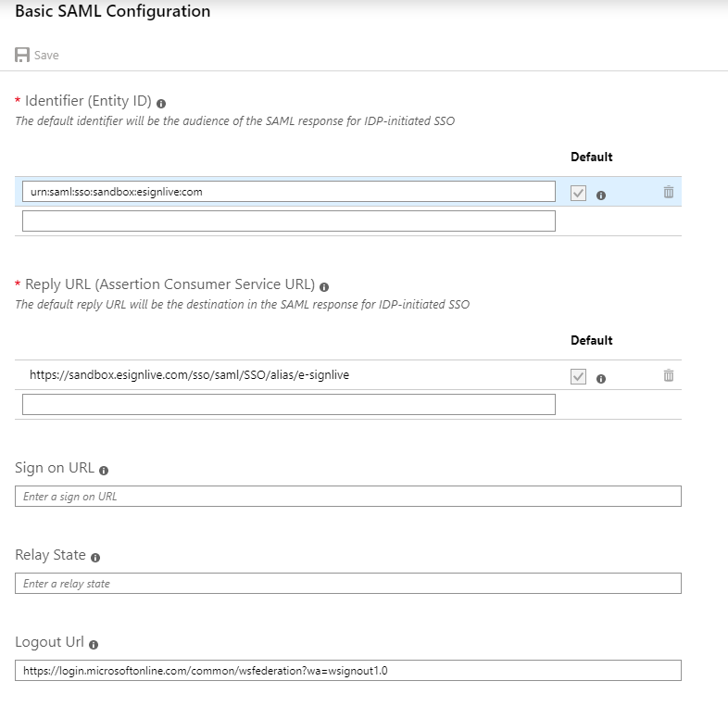Click the empty second Identifier input field

(289, 221)
